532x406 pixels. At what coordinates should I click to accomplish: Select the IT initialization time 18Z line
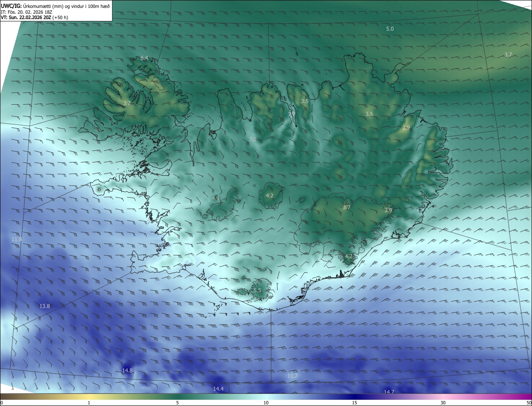click(27, 12)
